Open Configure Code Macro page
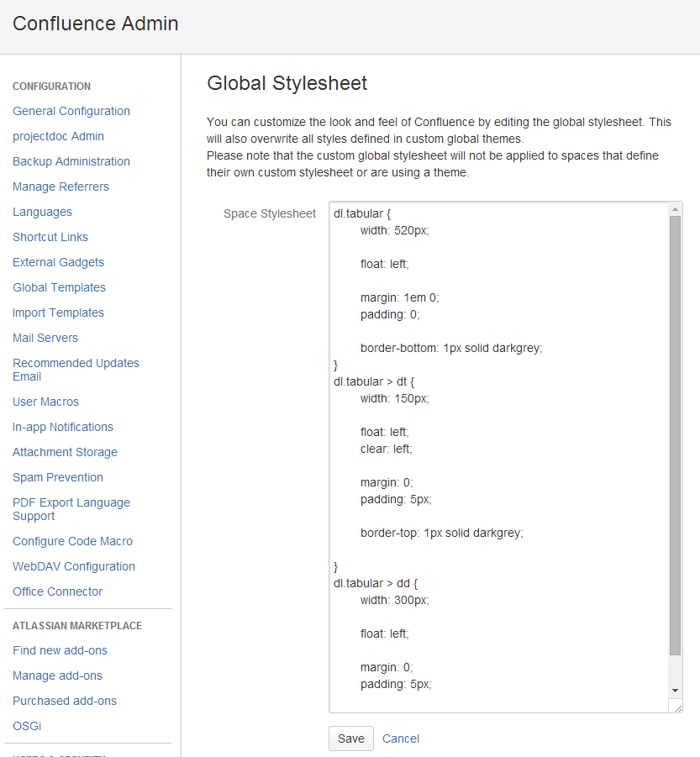The width and height of the screenshot is (700, 757). 72,541
